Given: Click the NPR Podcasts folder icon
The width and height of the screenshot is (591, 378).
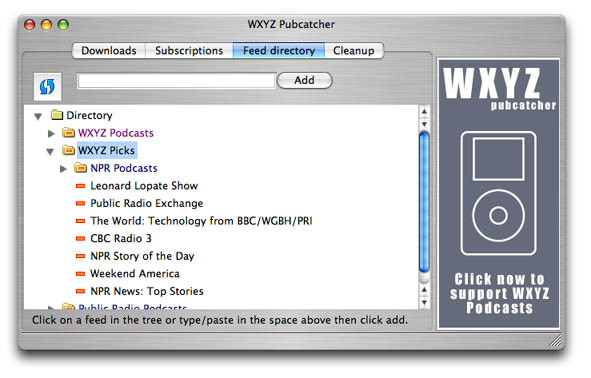Looking at the screenshot, I should [80, 167].
